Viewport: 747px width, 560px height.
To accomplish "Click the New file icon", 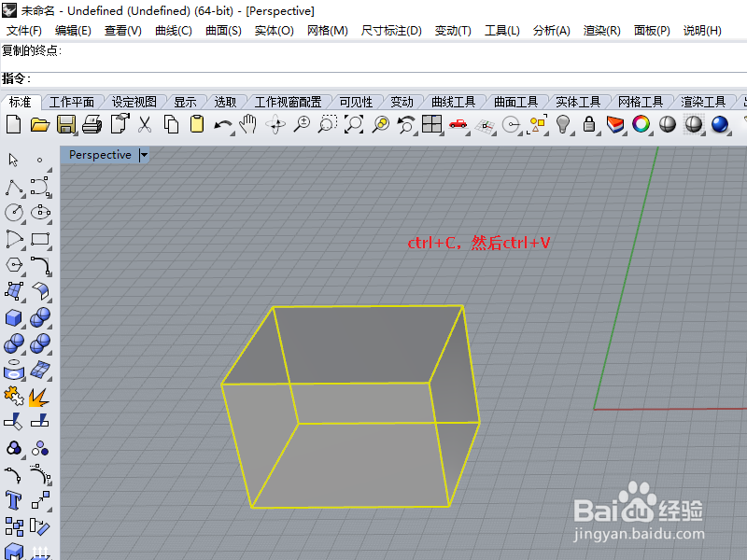I will point(13,125).
